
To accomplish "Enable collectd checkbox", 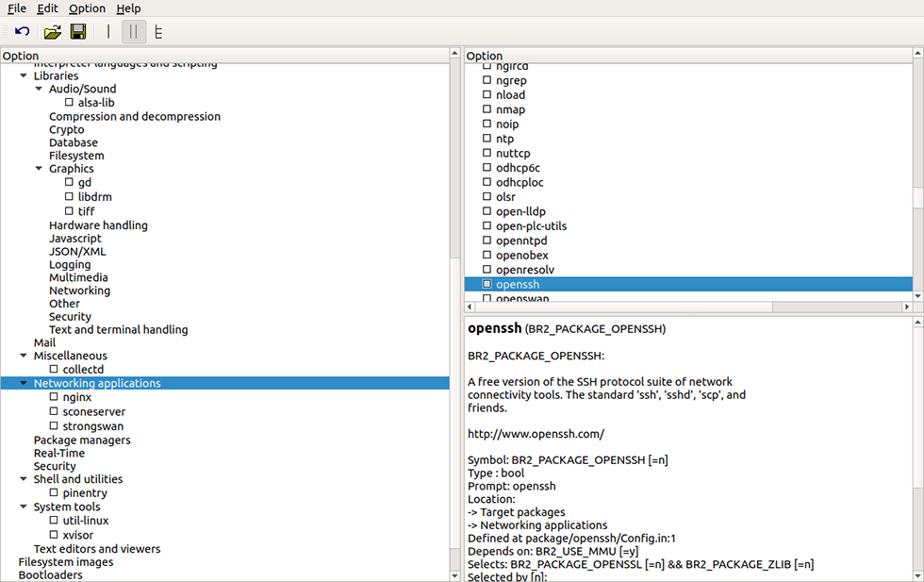I will [x=54, y=369].
